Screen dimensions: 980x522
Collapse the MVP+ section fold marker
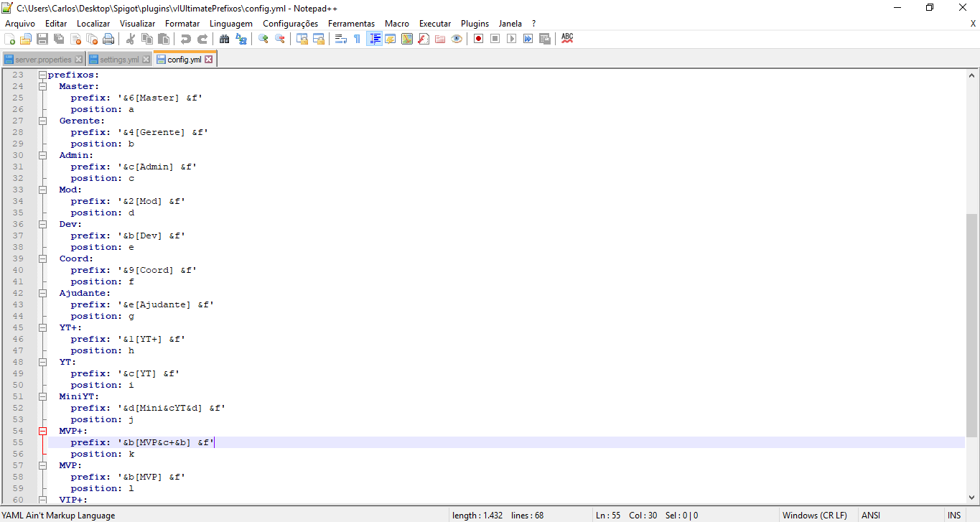(42, 431)
